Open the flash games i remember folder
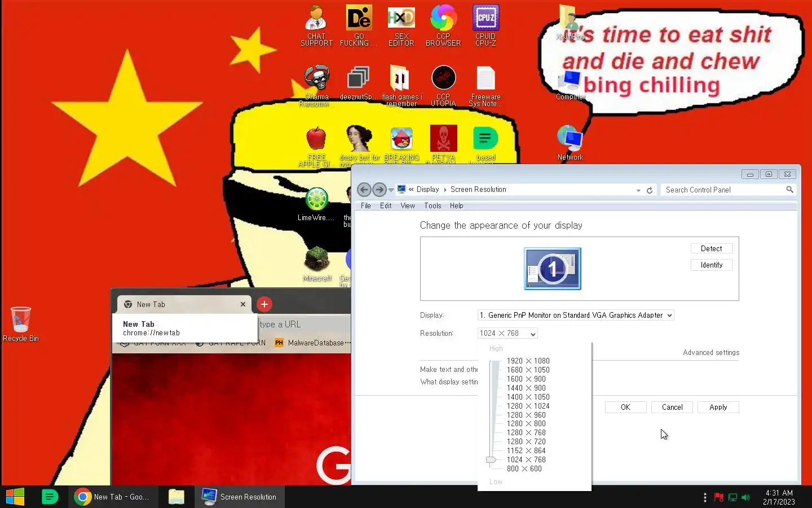 click(401, 86)
